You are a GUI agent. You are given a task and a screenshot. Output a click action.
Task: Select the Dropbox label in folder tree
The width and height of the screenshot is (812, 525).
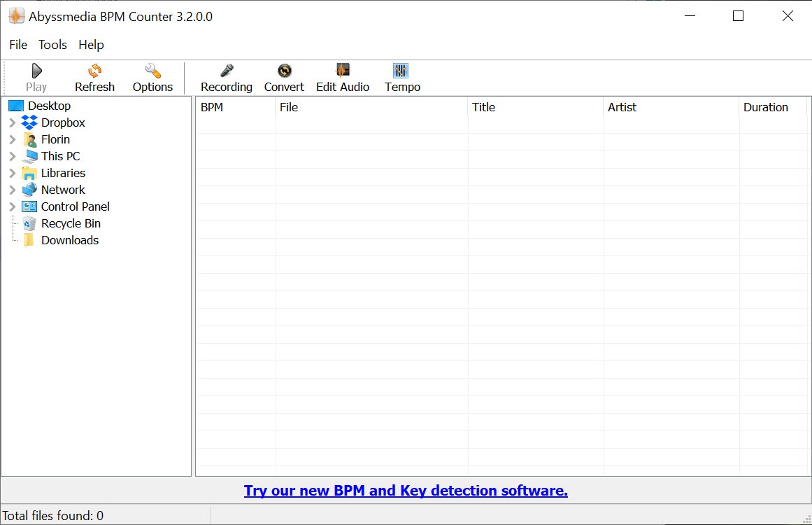pyautogui.click(x=63, y=122)
